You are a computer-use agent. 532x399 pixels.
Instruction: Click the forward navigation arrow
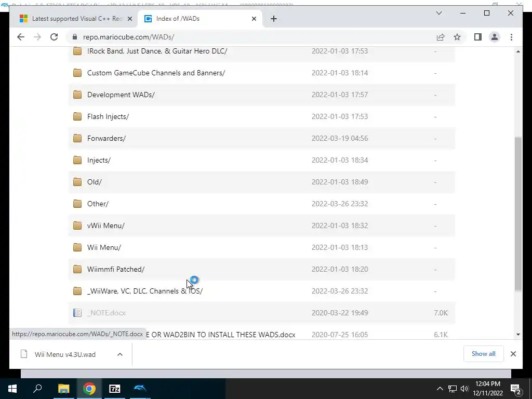(x=37, y=37)
